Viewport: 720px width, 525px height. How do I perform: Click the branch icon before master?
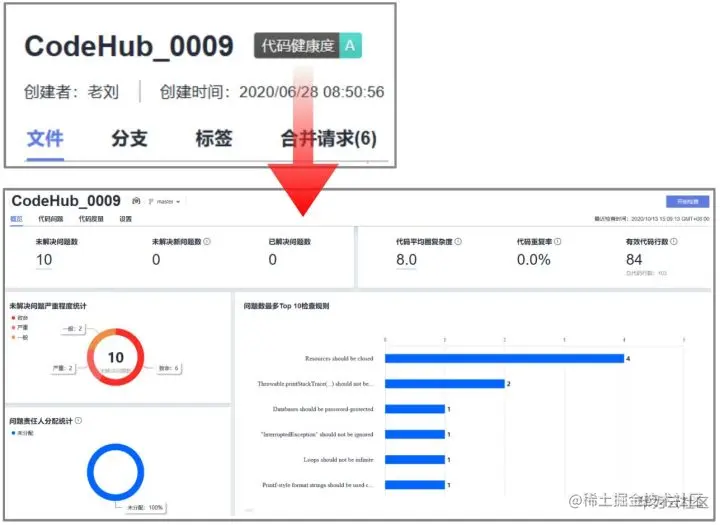(151, 202)
